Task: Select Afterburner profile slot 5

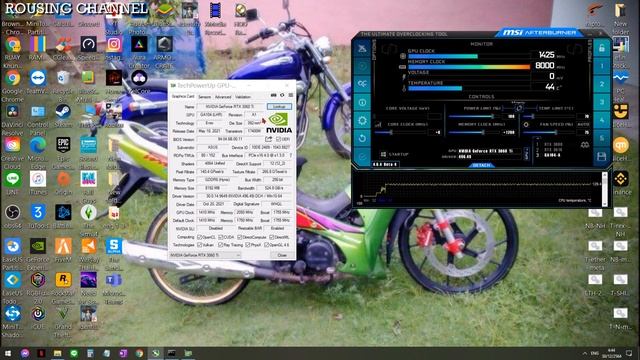Action: (602, 138)
